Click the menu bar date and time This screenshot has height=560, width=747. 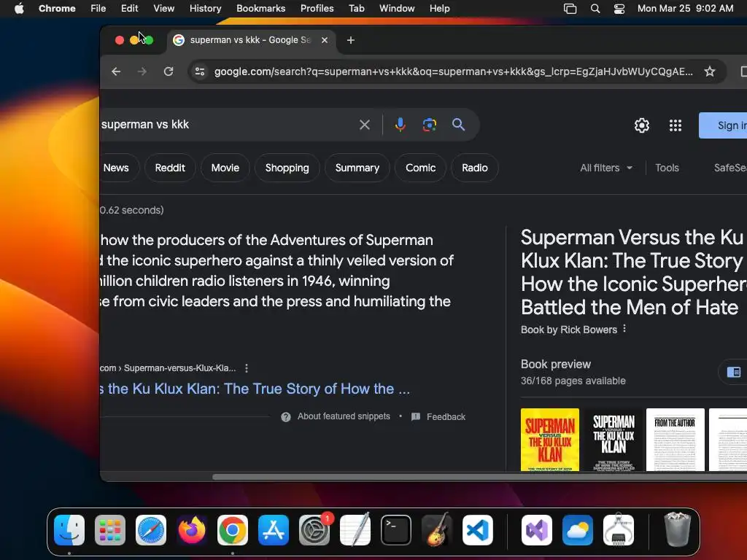685,9
